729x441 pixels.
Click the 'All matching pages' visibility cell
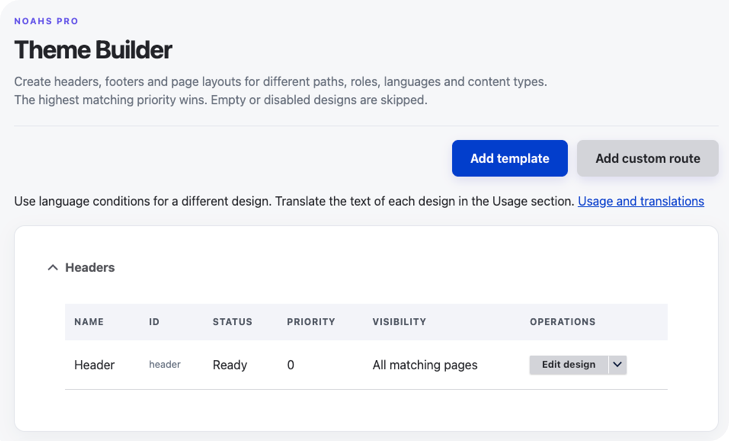[425, 365]
